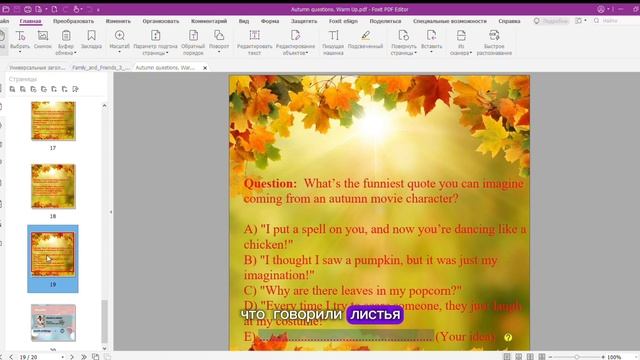This screenshot has height=360, width=640.
Task: Click the Обратный порядок reflow icon
Action: click(x=193, y=36)
